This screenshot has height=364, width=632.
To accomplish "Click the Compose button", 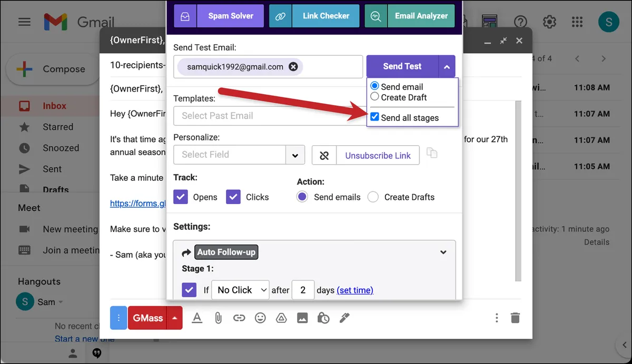I will click(53, 69).
